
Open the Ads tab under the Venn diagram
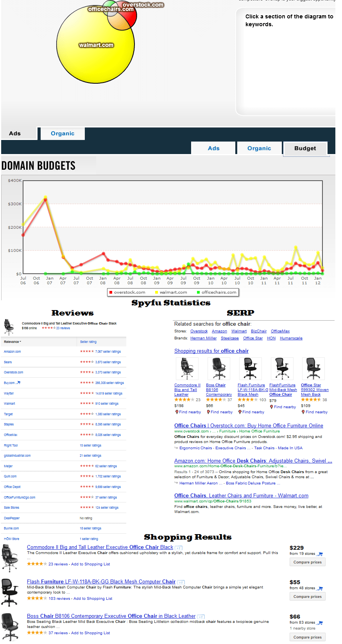[x=19, y=133]
